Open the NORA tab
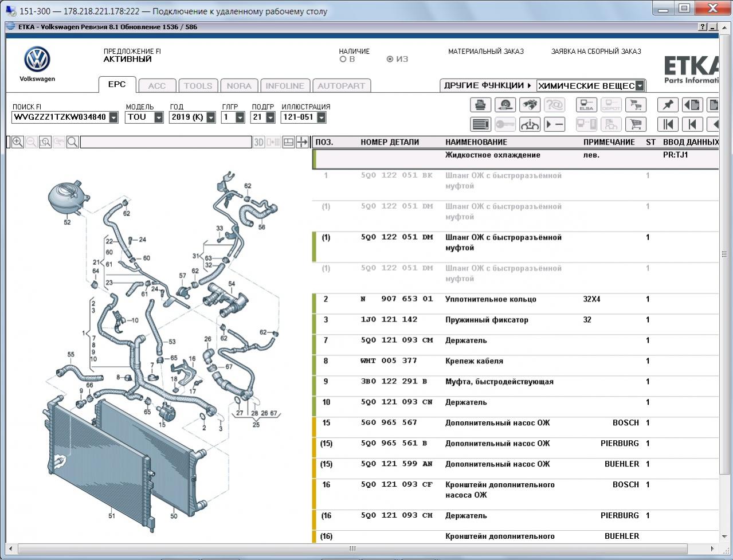 239,86
